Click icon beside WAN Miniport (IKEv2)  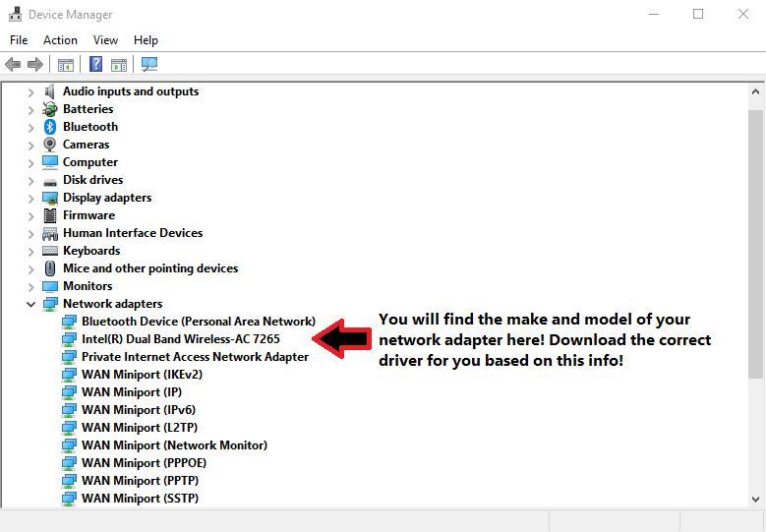[69, 375]
